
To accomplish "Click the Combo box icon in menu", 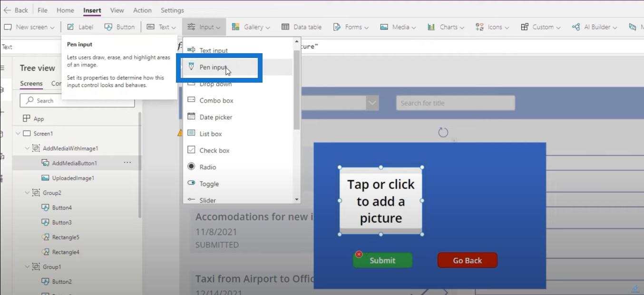I will pyautogui.click(x=191, y=100).
